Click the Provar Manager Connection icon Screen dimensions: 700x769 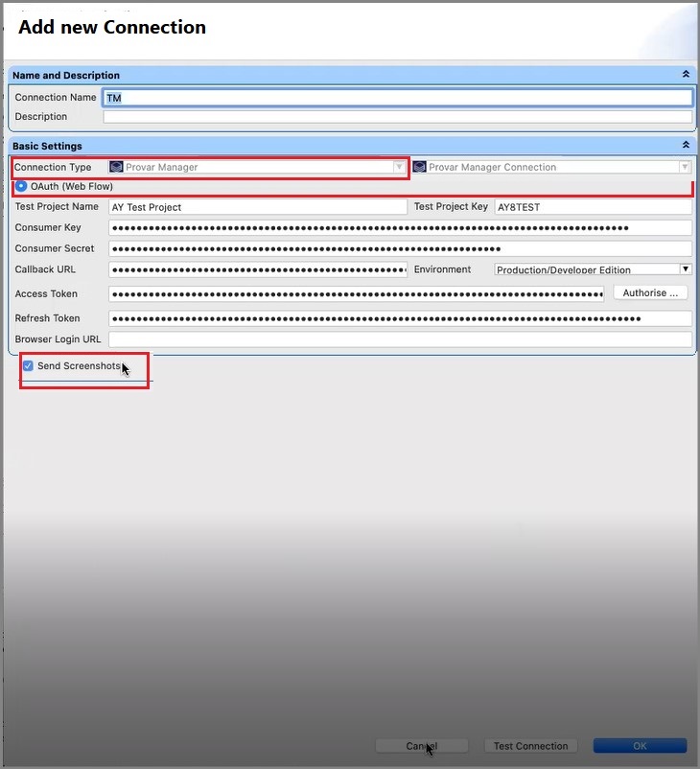coord(419,167)
